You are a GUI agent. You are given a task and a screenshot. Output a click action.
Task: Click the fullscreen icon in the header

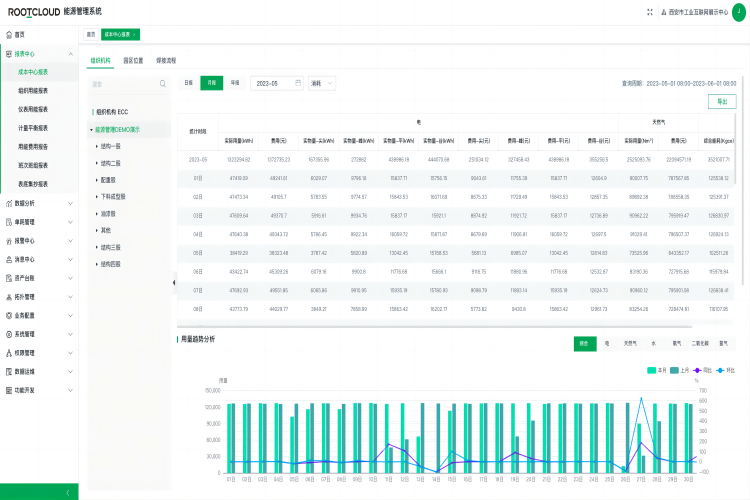[651, 10]
